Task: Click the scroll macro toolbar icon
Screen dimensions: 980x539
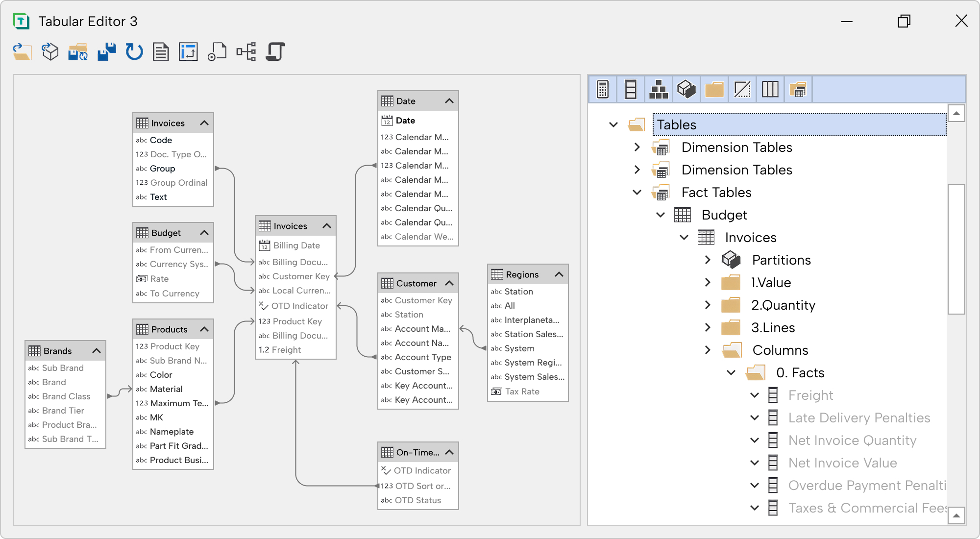Action: (x=275, y=51)
